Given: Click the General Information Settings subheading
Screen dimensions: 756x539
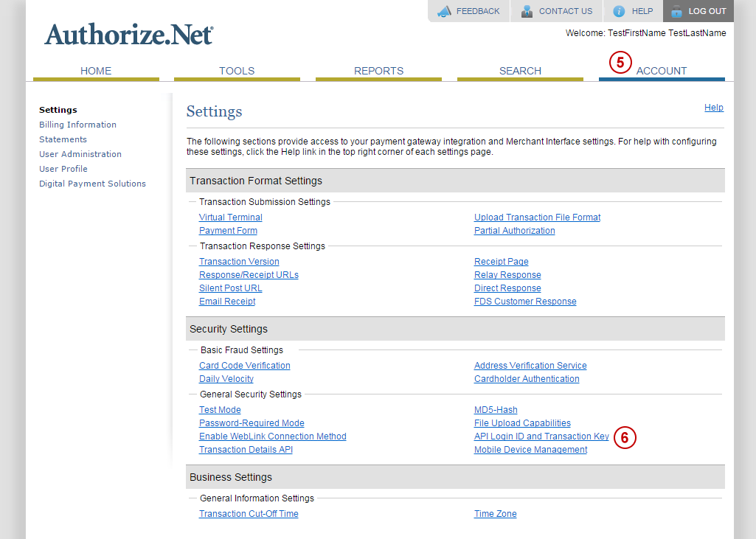Looking at the screenshot, I should (257, 498).
